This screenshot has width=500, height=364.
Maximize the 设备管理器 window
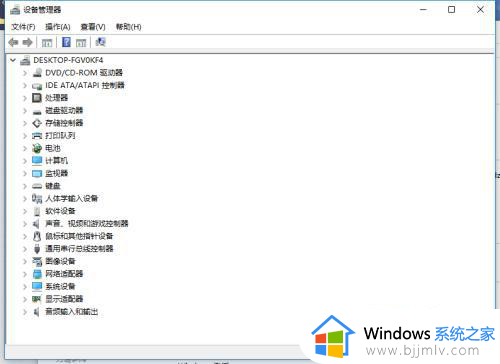point(451,10)
